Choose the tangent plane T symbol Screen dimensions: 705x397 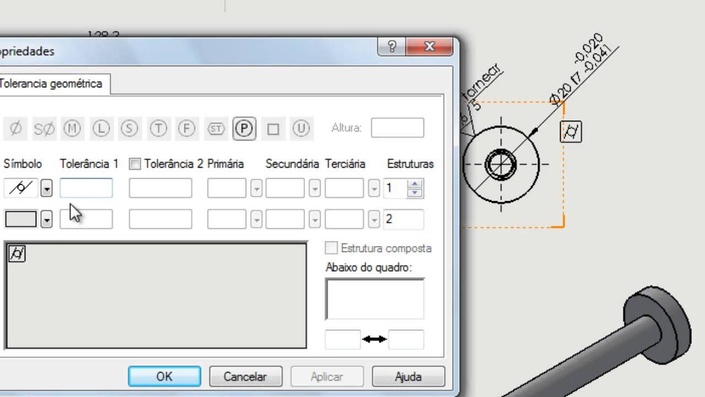[158, 129]
